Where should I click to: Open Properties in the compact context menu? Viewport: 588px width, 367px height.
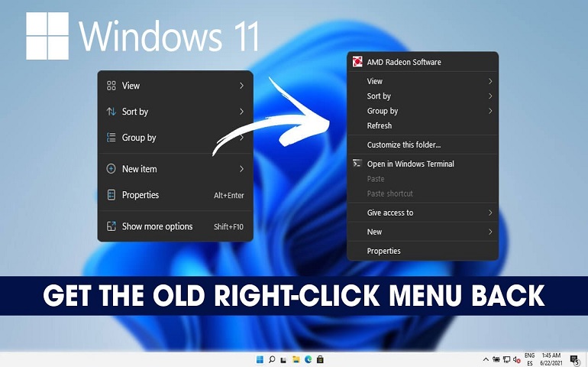[x=175, y=195]
